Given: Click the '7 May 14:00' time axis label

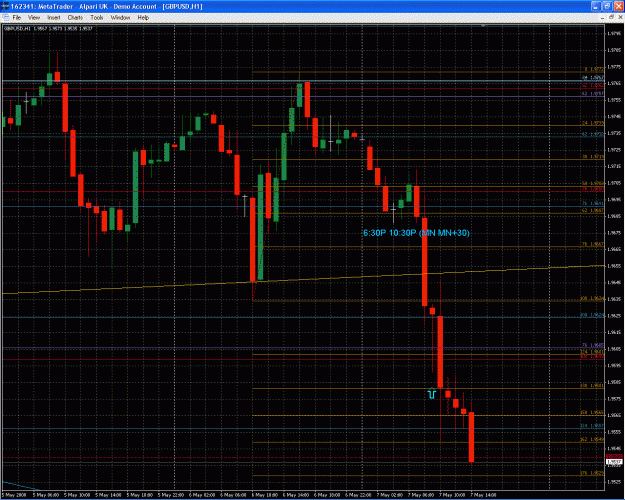Looking at the screenshot, I should 484,495.
